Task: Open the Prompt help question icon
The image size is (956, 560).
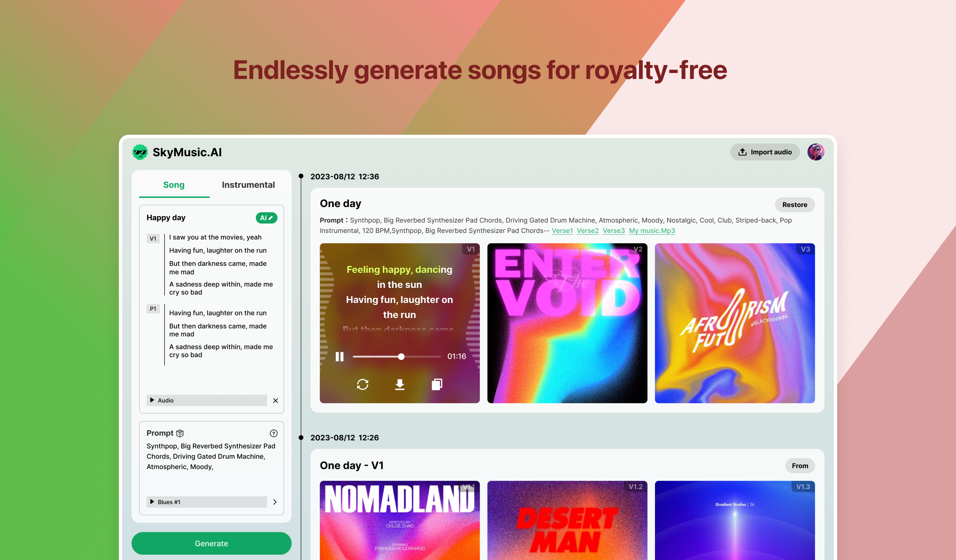Action: [274, 433]
